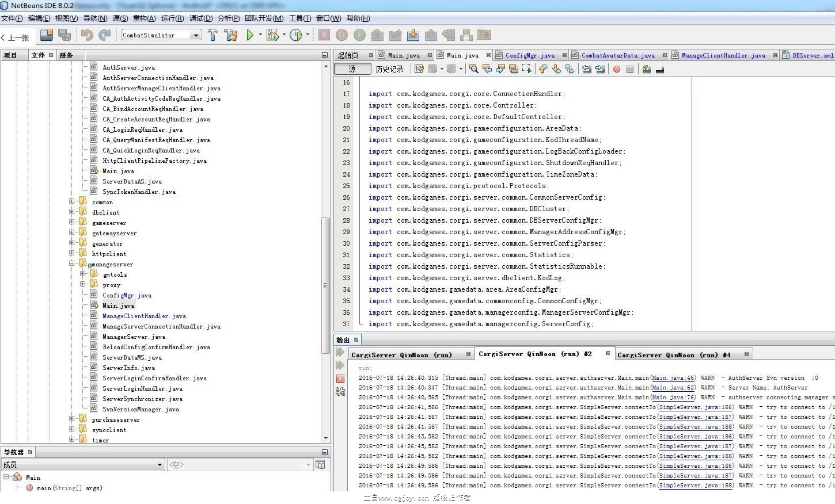The width and height of the screenshot is (835, 504).
Task: Switch to the ConfigMgr.java editor tab
Action: 530,55
